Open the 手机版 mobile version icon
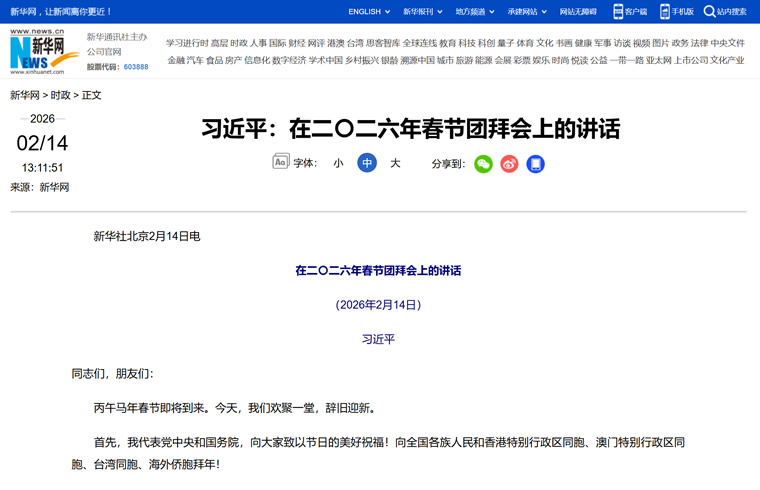Image resolution: width=760 pixels, height=490 pixels. 665,11
